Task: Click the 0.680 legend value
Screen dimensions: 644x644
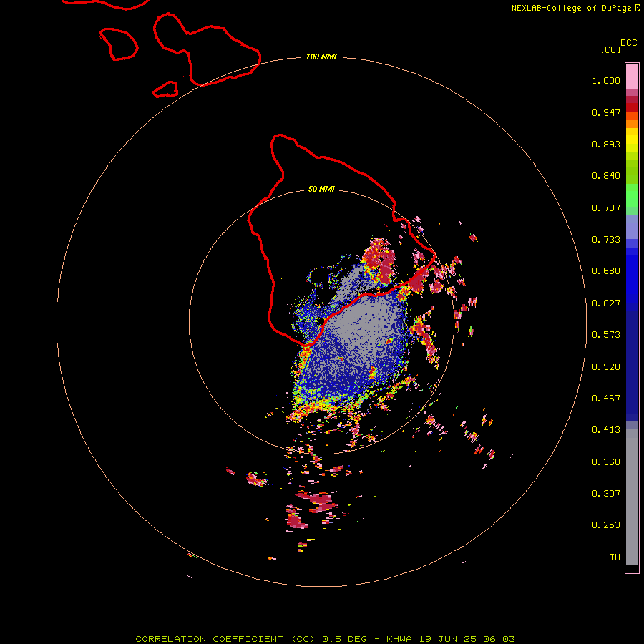Action: tap(606, 271)
